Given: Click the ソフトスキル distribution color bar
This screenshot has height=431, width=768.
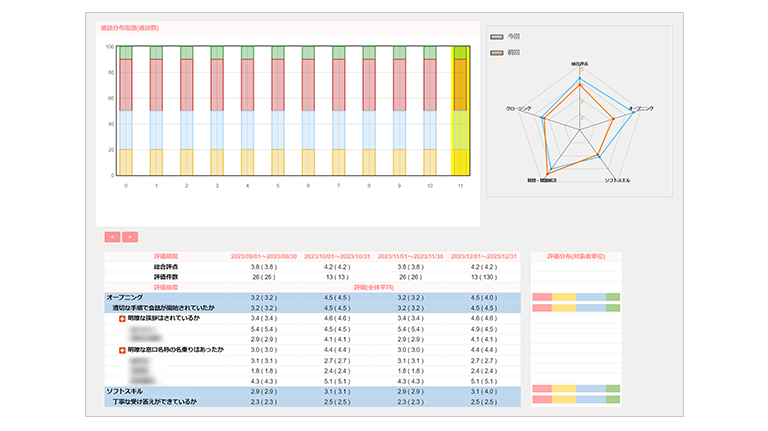Looking at the screenshot, I should click(576, 389).
